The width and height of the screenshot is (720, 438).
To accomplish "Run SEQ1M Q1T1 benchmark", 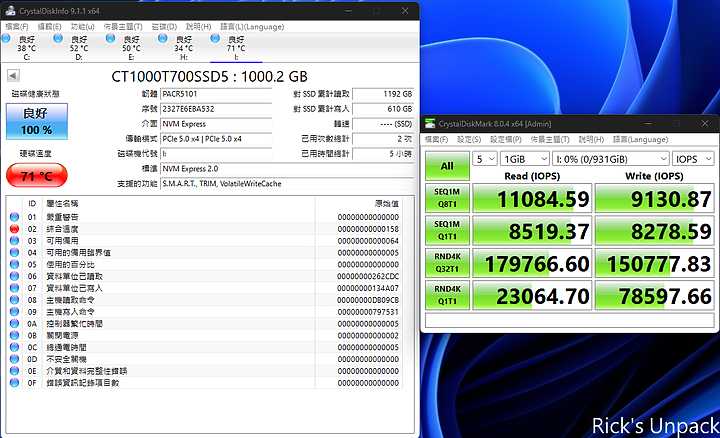I will click(447, 230).
